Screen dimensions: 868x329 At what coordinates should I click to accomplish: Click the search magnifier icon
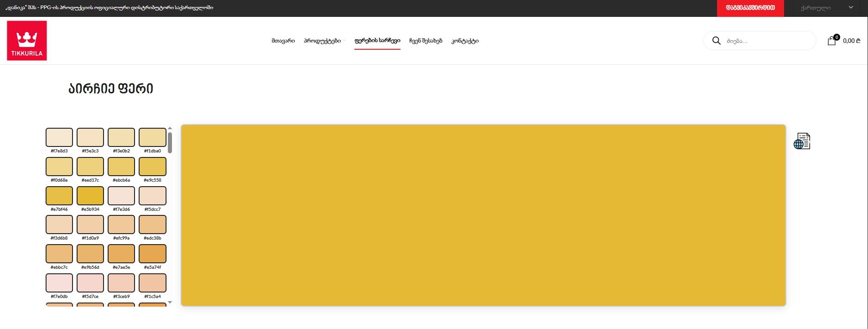click(717, 41)
